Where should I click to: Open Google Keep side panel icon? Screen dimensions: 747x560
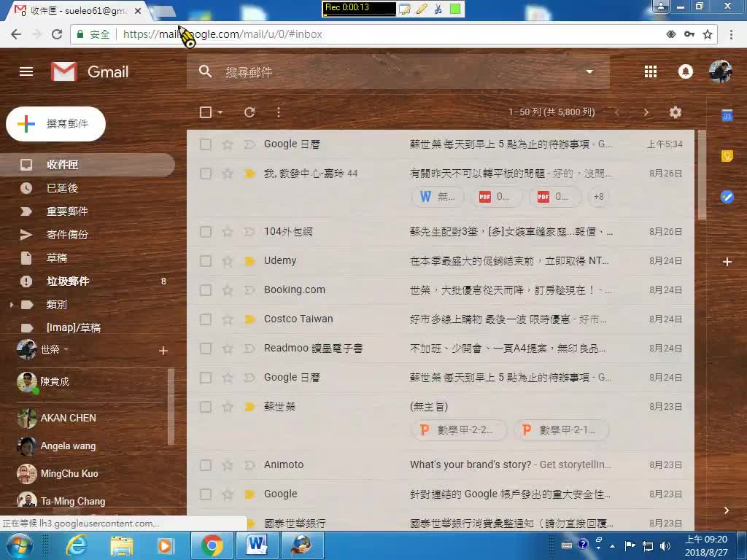coord(727,156)
